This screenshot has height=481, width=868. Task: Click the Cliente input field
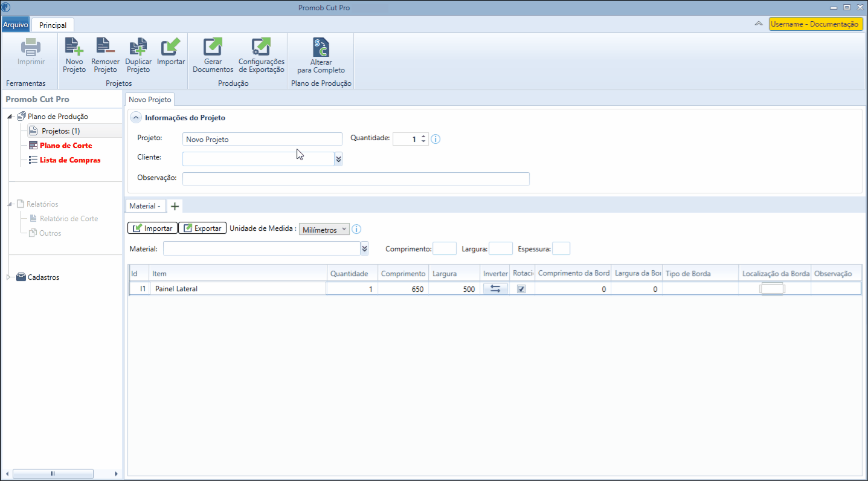point(259,158)
